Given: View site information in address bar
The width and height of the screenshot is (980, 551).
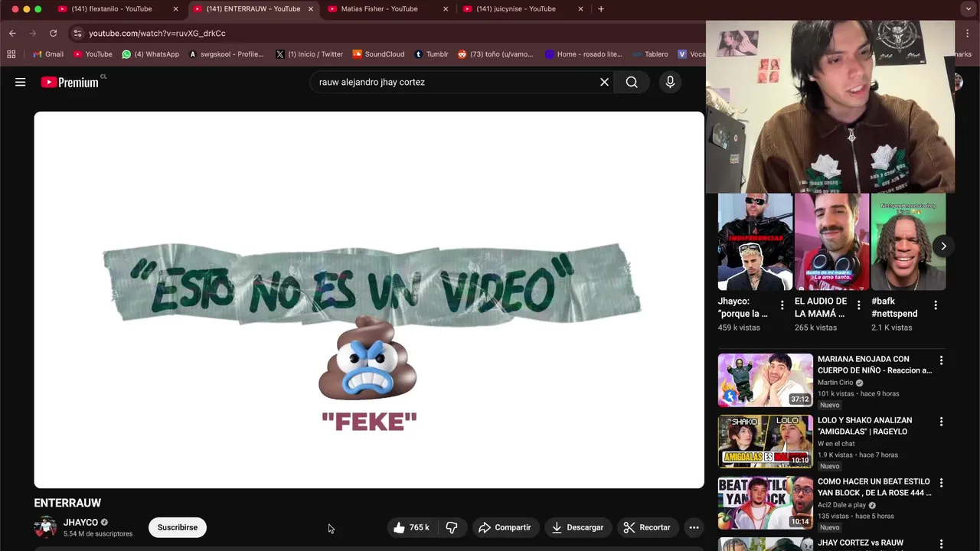Looking at the screenshot, I should coord(77,33).
